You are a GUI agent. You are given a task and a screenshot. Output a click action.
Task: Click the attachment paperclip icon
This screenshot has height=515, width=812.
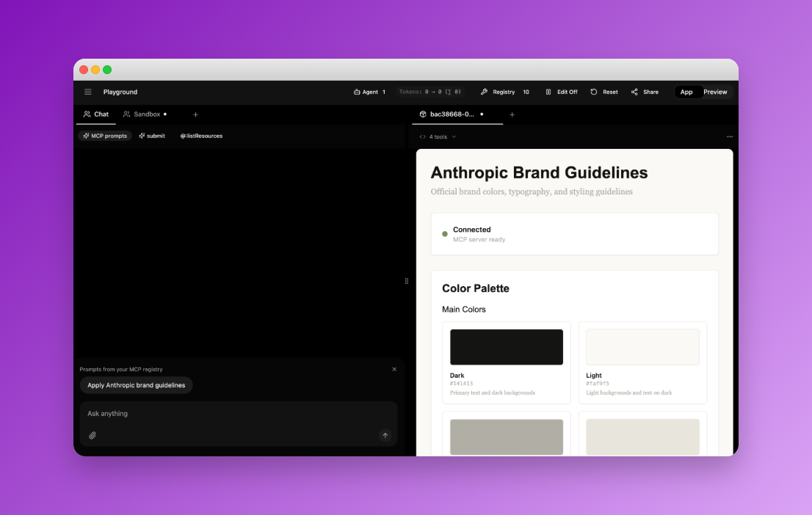tap(93, 435)
